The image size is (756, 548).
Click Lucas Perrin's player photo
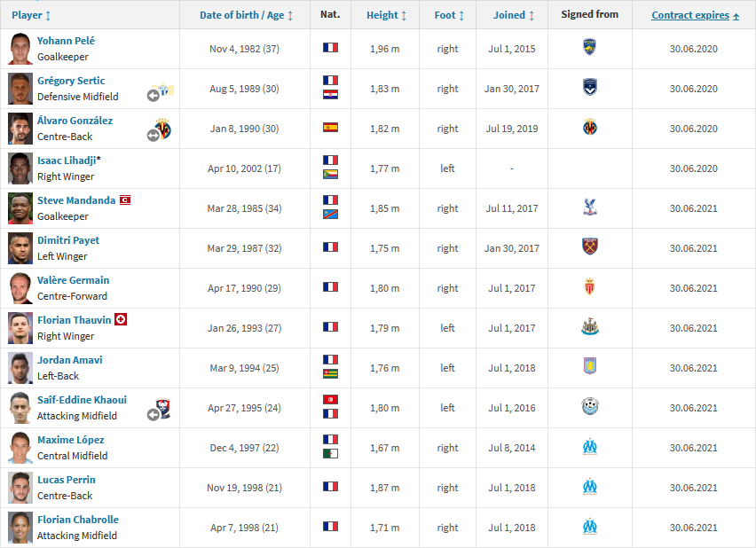coord(20,488)
